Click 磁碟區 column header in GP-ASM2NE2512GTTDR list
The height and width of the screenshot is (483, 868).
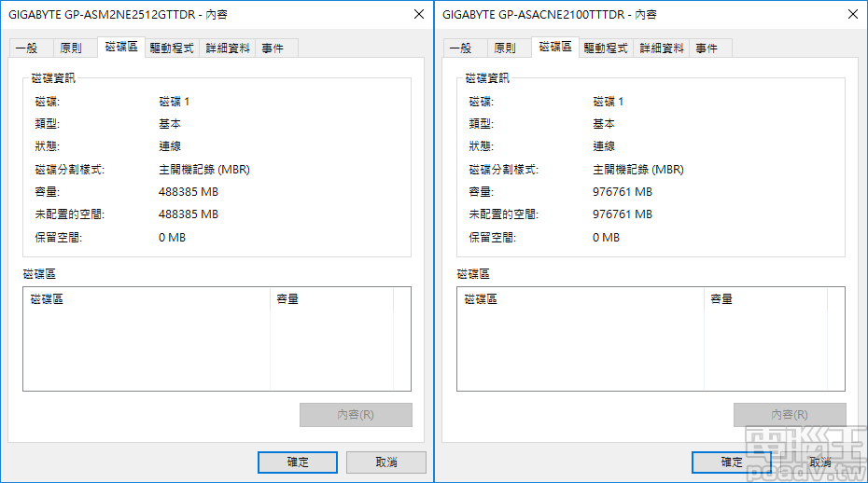147,298
